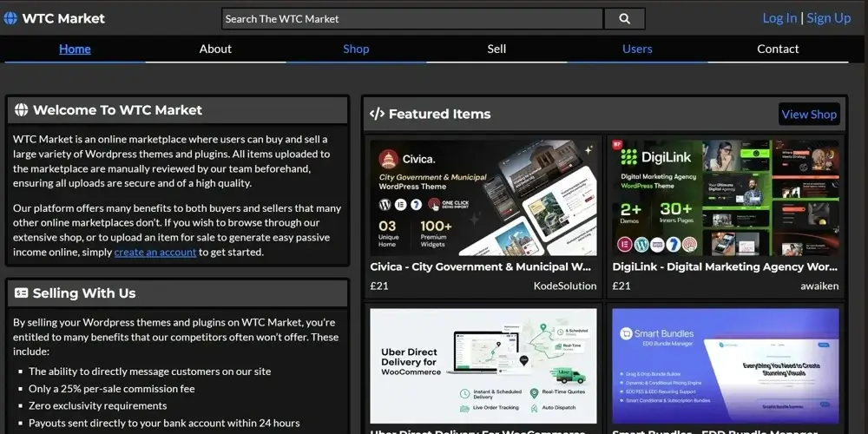Screen dimensions: 868x434
Task: Click DigiLink - Digital Marketing Agency title
Action: 725,266
